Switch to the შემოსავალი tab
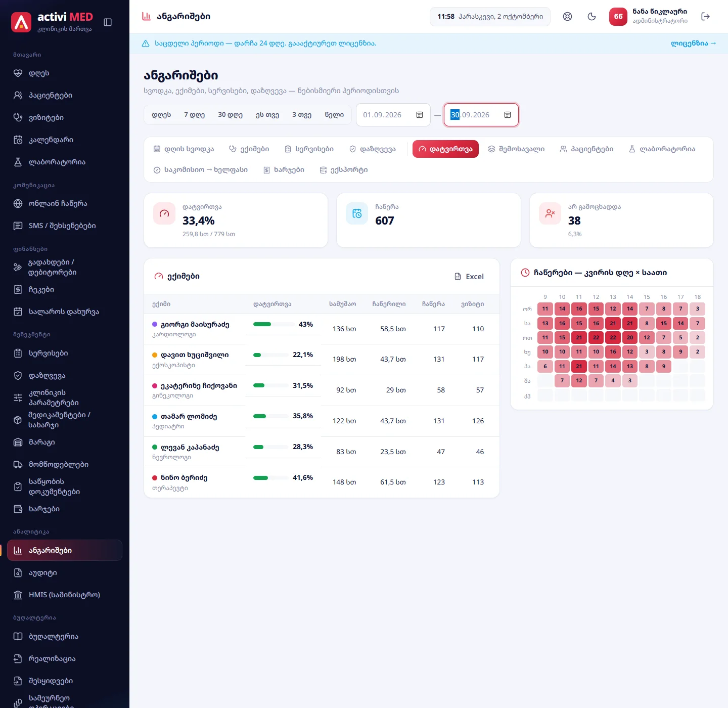728x708 pixels. pos(516,149)
